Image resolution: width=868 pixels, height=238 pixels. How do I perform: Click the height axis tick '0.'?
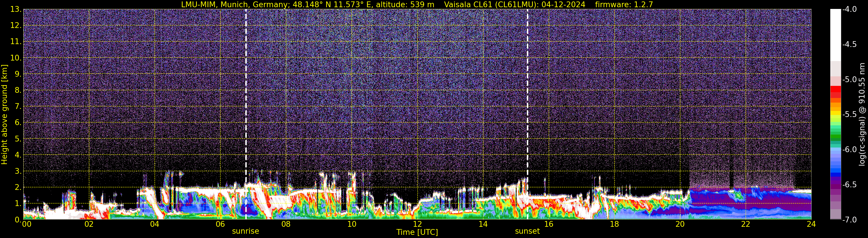point(18,220)
